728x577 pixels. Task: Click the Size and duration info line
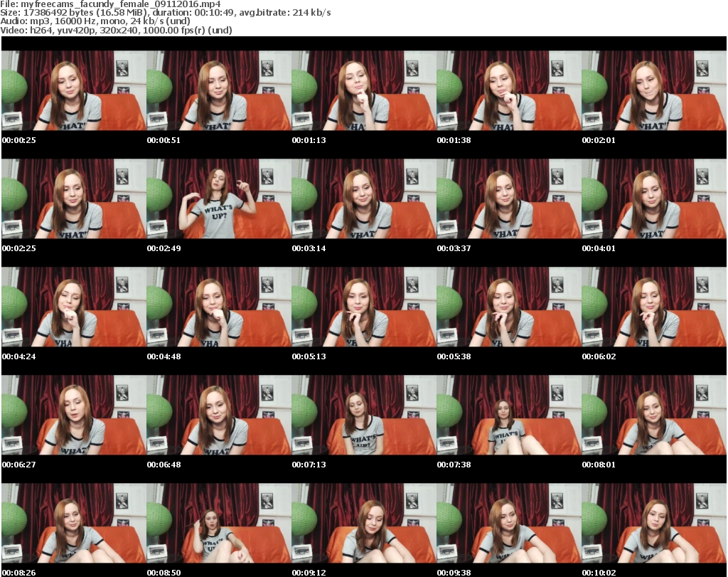(x=165, y=13)
